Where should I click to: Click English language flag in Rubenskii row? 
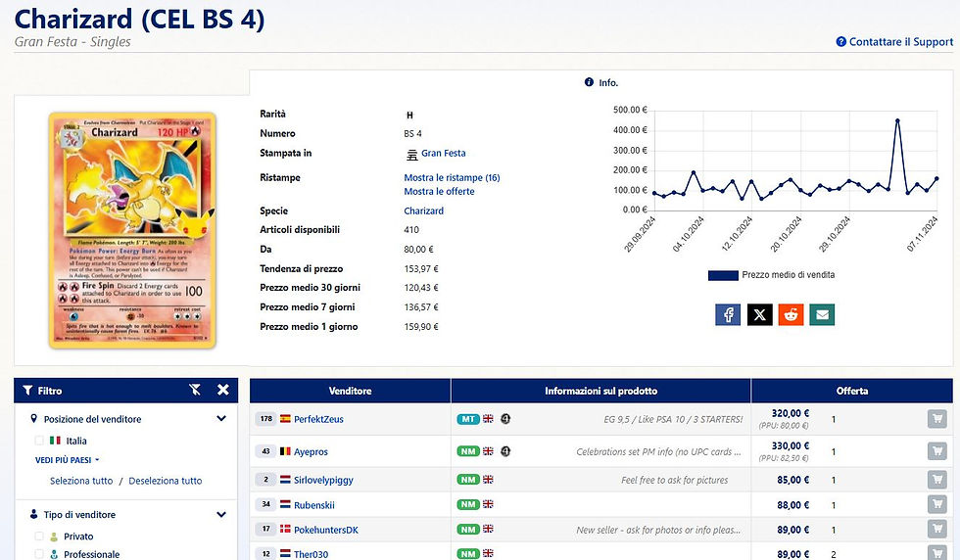click(488, 504)
